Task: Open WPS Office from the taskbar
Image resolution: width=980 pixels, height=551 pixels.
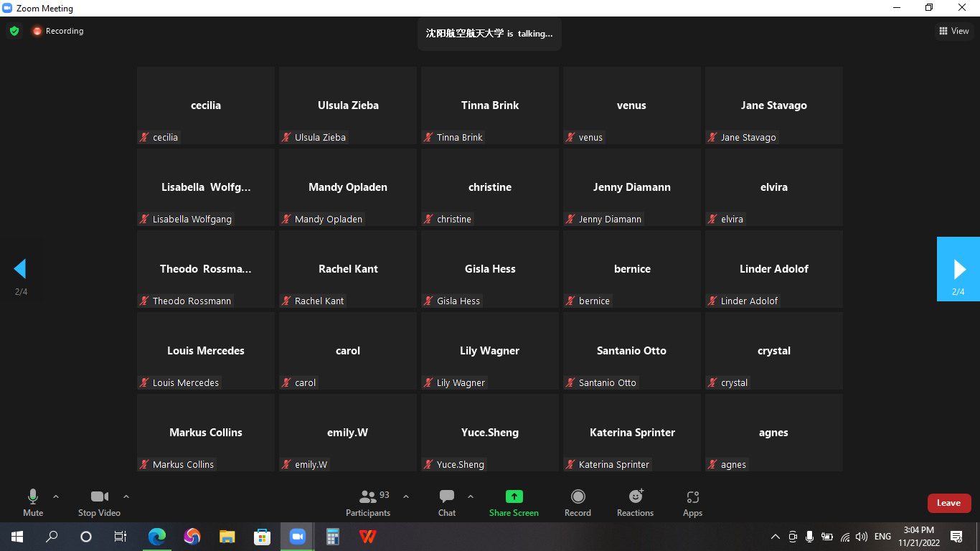Action: (367, 537)
